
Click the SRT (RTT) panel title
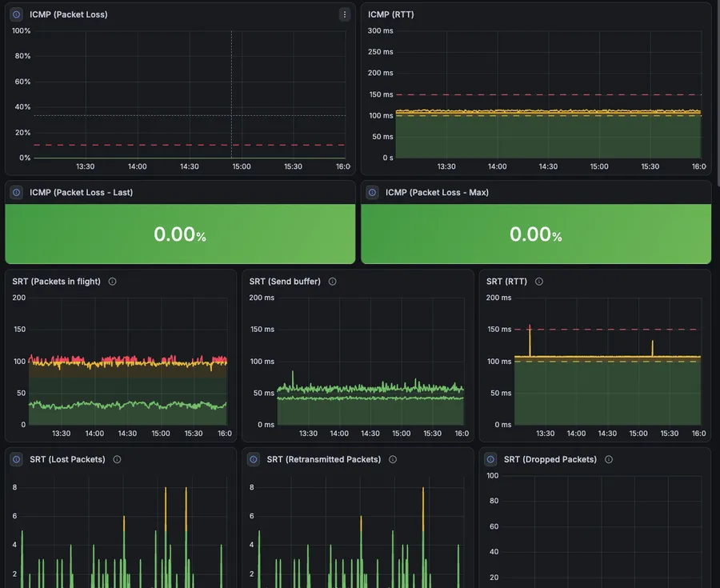(506, 282)
